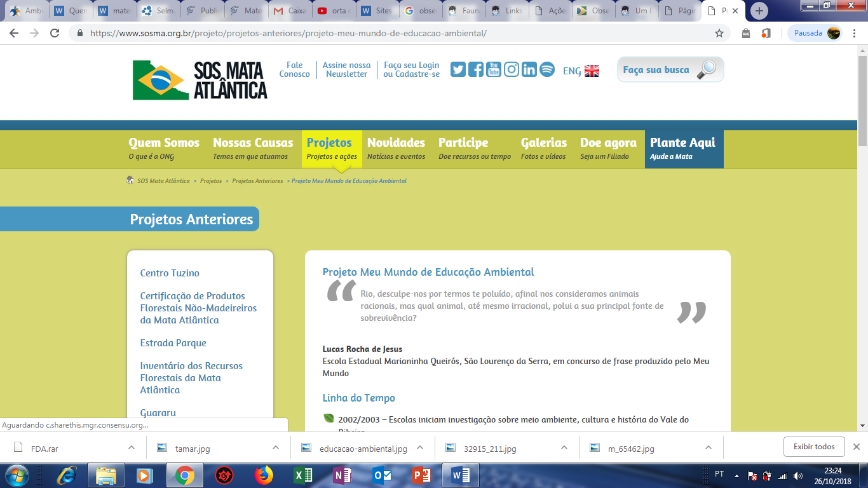Expand menu for educacao-ambiental.jpg download
Screen dimensions: 868x488
(420, 447)
